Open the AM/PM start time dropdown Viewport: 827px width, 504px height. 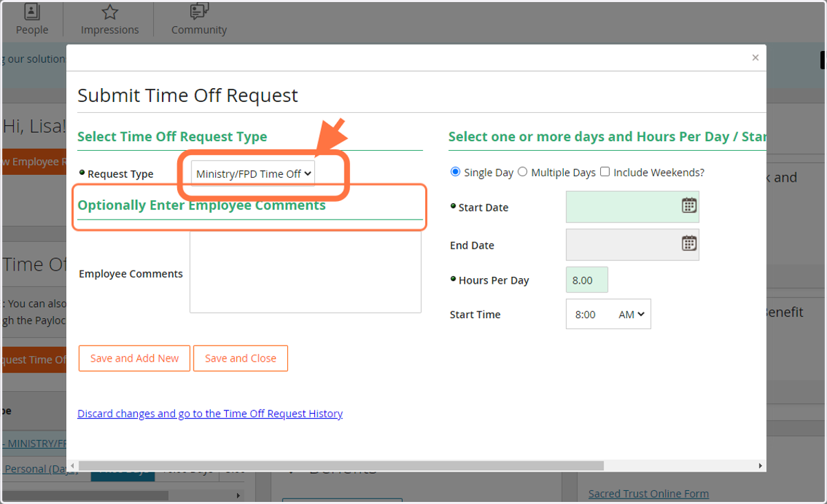click(631, 314)
